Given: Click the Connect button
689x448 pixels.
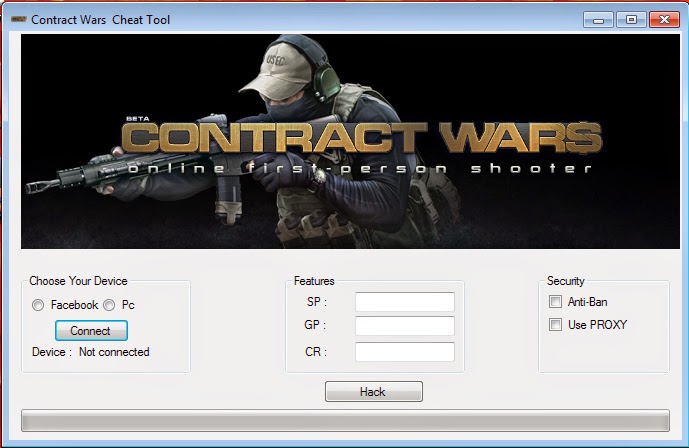Looking at the screenshot, I should [91, 330].
